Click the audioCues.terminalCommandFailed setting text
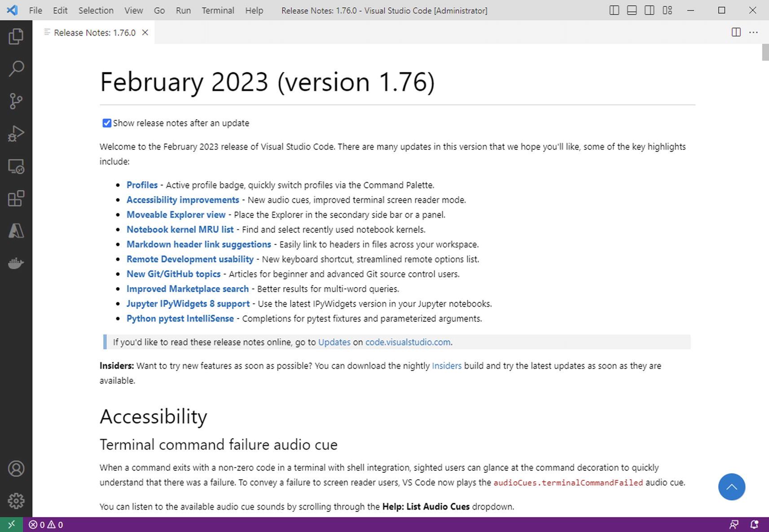The image size is (769, 532). 568,483
